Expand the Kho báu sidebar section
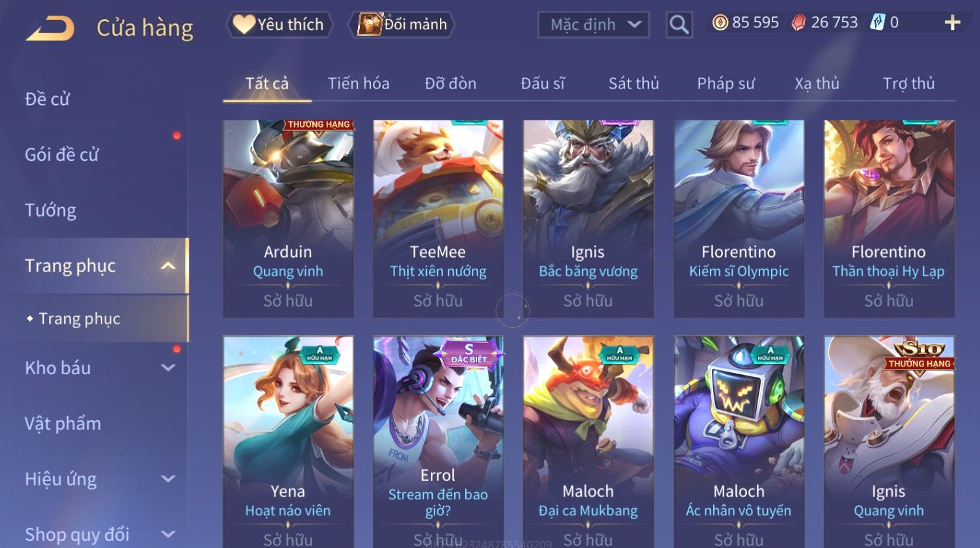Viewport: 980px width, 548px height. (168, 368)
